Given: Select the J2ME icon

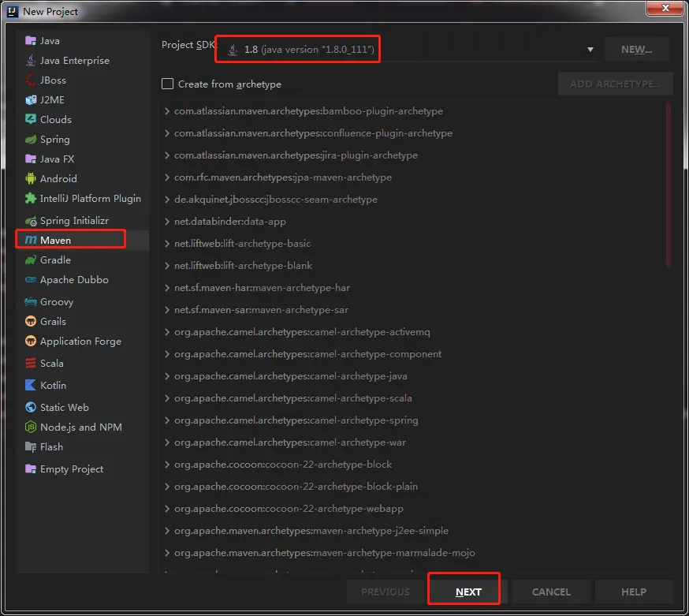Looking at the screenshot, I should tap(30, 100).
